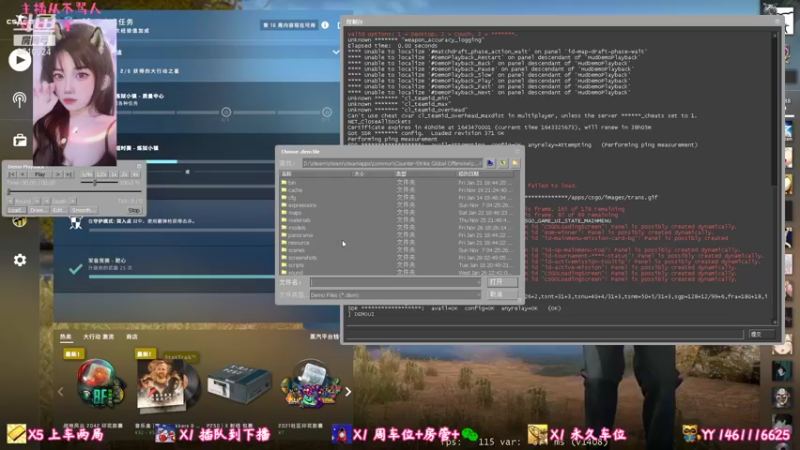The image size is (800, 450).
Task: Jump to demo end with >| button
Action: [x=68, y=174]
